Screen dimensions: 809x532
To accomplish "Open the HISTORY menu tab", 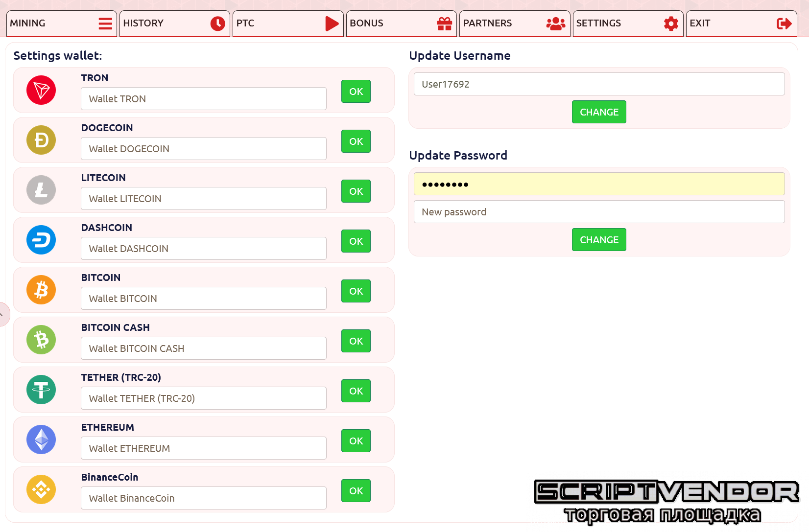I will (x=175, y=23).
